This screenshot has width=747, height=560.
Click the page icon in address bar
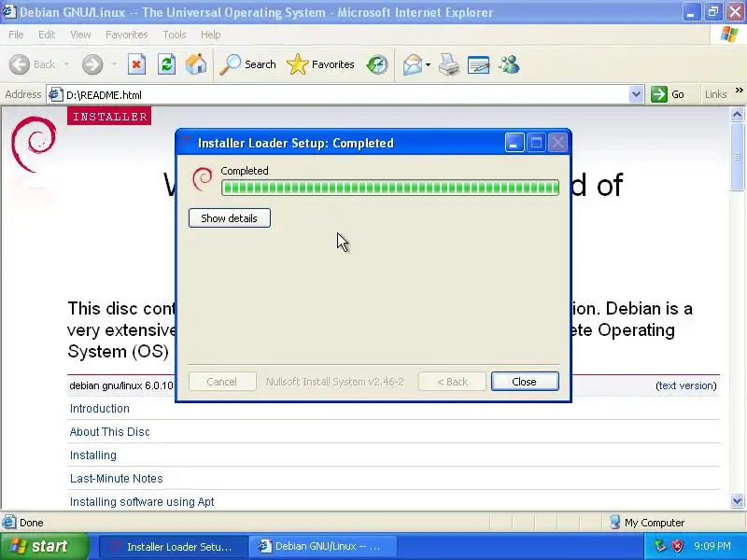56,94
